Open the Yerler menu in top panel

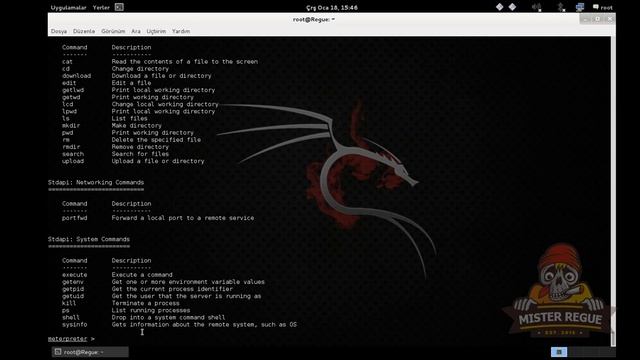101,7
